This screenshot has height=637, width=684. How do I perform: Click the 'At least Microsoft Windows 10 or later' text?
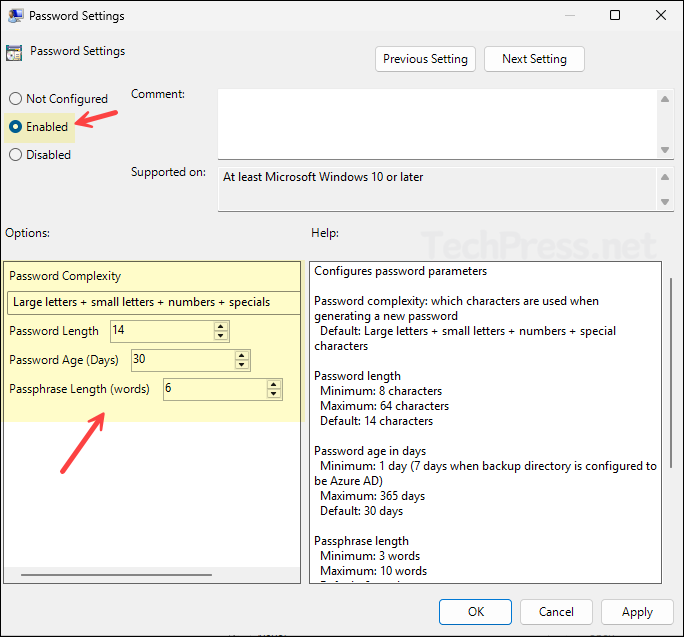coord(323,177)
